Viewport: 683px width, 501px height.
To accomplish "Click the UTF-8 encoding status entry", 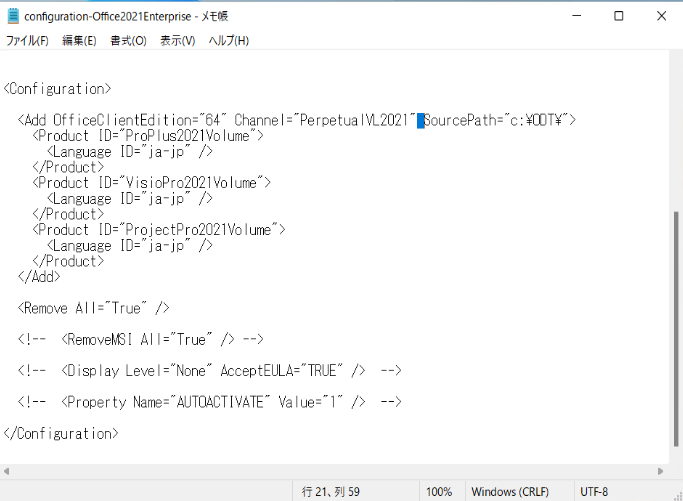I will click(x=594, y=492).
